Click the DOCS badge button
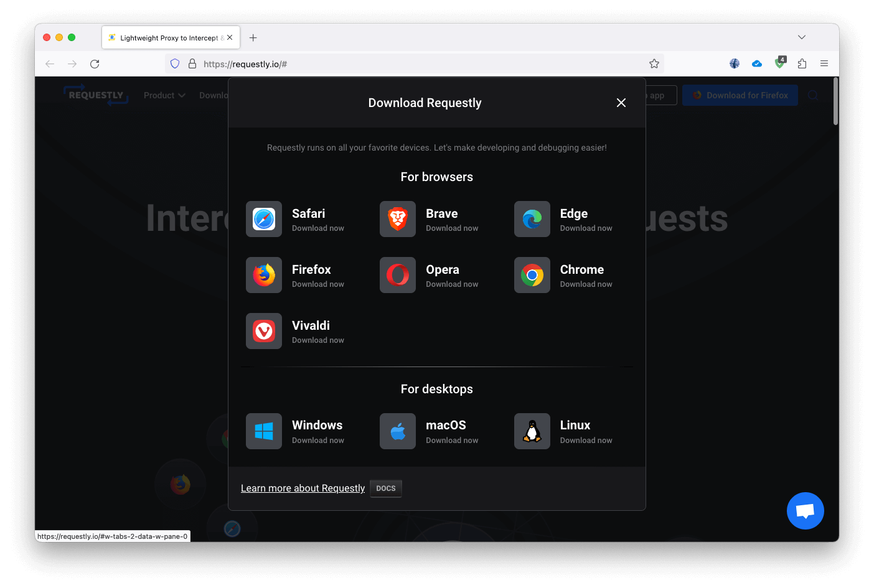This screenshot has height=588, width=874. click(386, 488)
